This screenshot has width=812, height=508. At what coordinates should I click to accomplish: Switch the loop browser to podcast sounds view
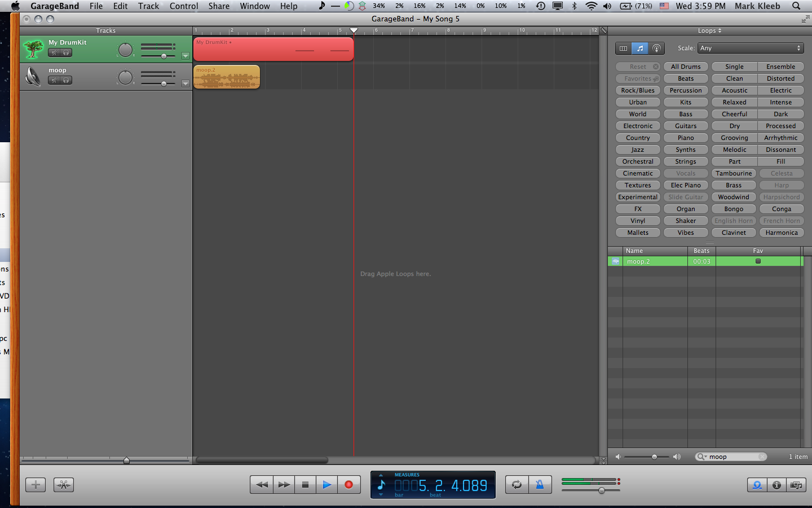[656, 49]
